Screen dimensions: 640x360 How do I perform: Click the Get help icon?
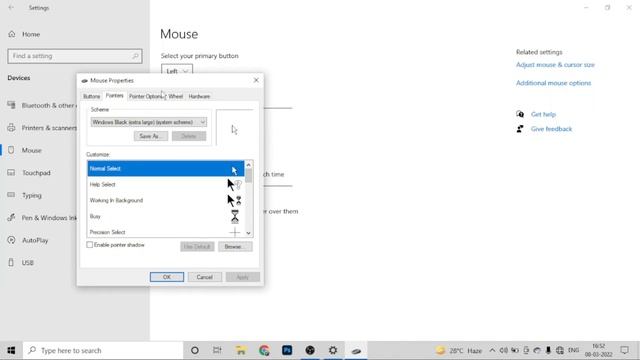[520, 114]
